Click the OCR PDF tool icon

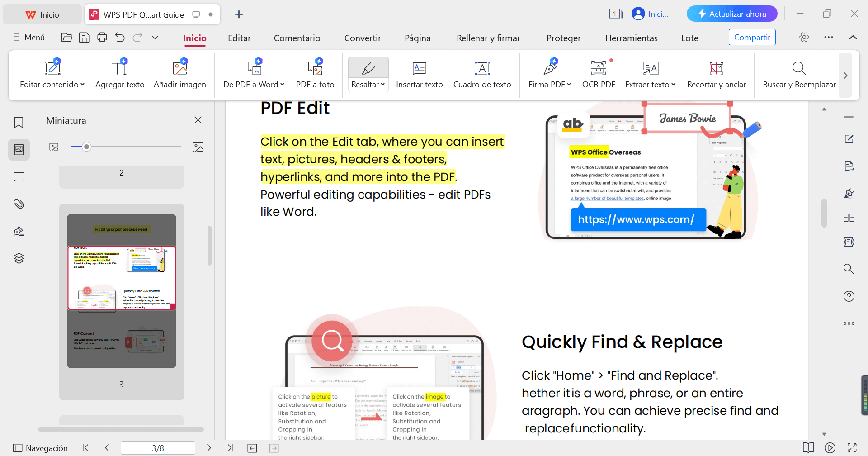[x=598, y=69]
